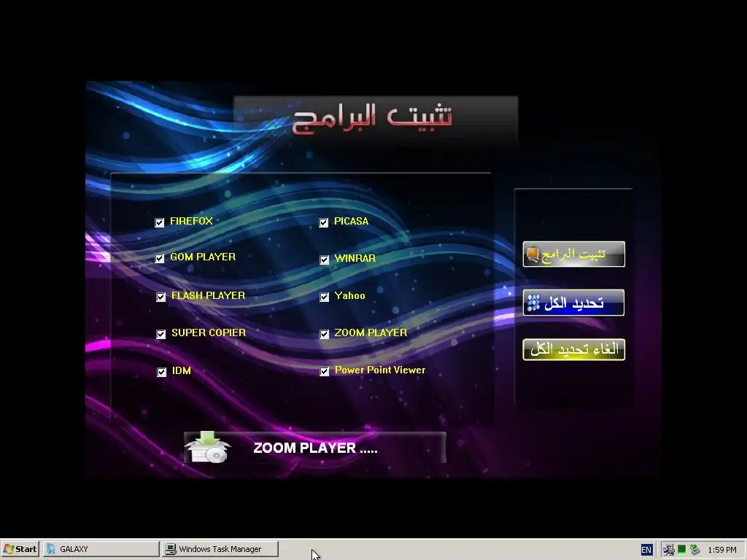Click the deselect all button (الغاء تحديد الكل)
The image size is (747, 560).
[x=573, y=349]
